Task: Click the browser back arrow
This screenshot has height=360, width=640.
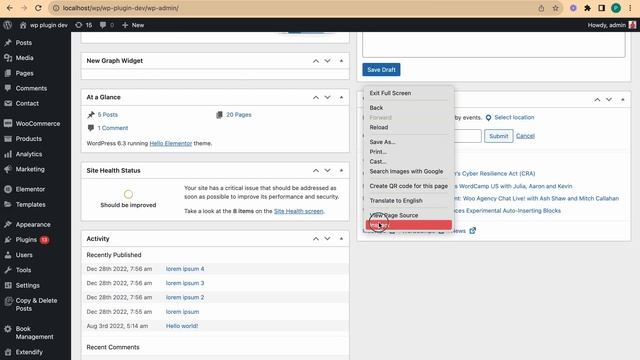Action: point(9,8)
